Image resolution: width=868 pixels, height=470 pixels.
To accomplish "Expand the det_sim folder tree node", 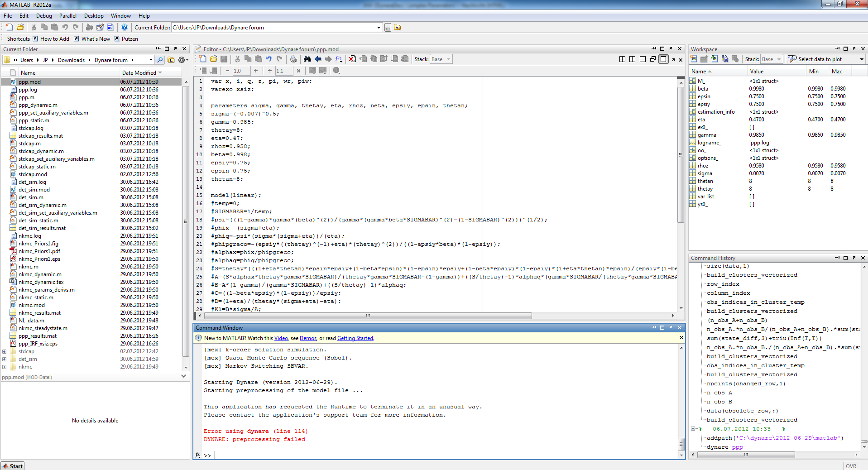I will (x=5, y=359).
